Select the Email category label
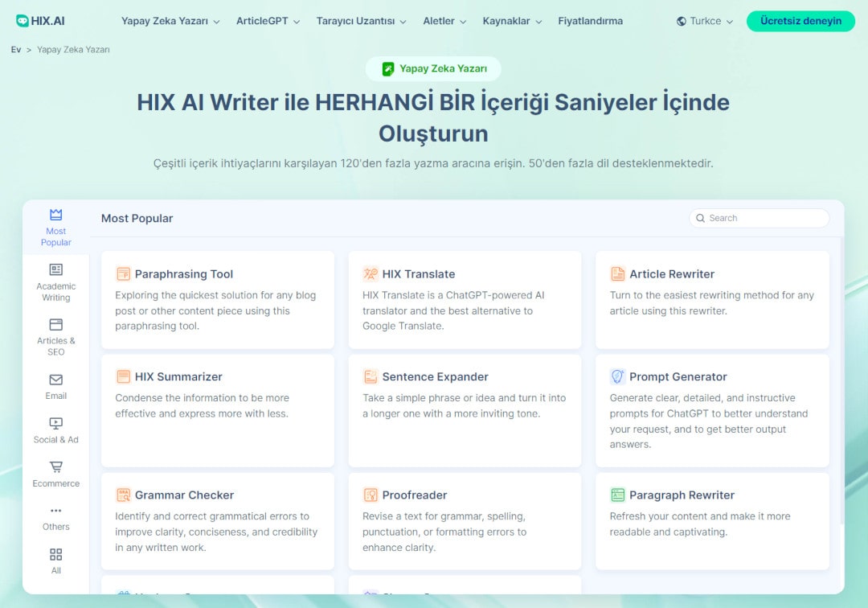Viewport: 868px width, 608px height. (x=56, y=396)
